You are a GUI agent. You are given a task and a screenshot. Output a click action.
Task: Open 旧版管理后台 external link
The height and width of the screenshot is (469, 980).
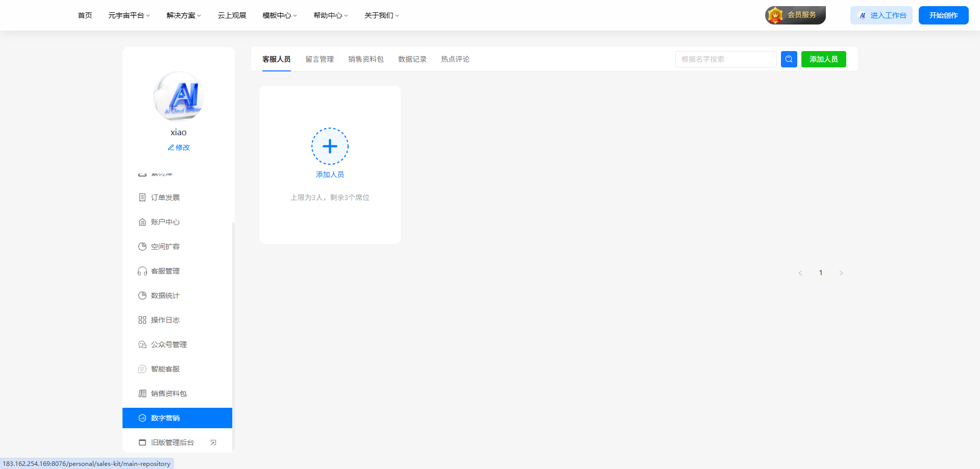coord(173,442)
